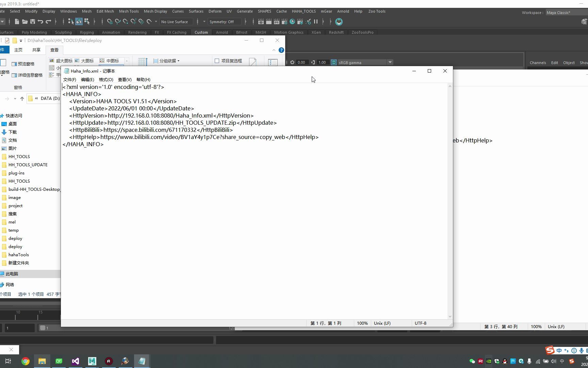The width and height of the screenshot is (588, 368).
Task: Toggle the sRGB gamma color management button
Action: pos(334,62)
